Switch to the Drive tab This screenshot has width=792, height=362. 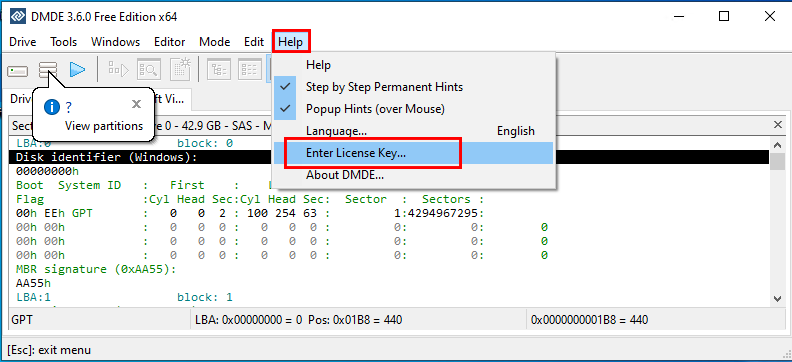(20, 99)
